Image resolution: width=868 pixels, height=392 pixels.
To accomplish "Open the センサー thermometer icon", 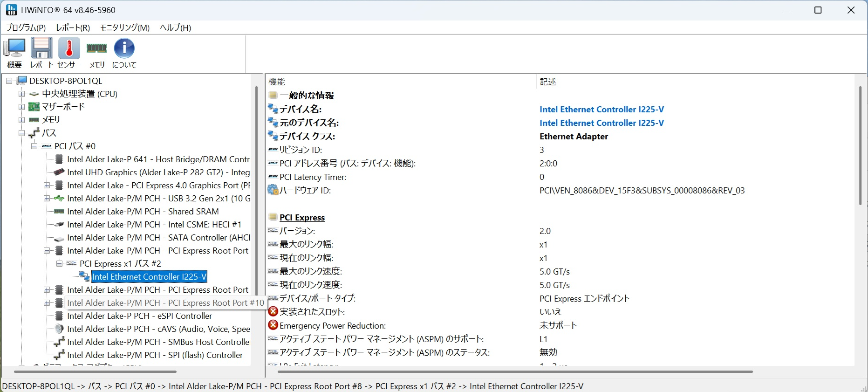I will coord(69,53).
